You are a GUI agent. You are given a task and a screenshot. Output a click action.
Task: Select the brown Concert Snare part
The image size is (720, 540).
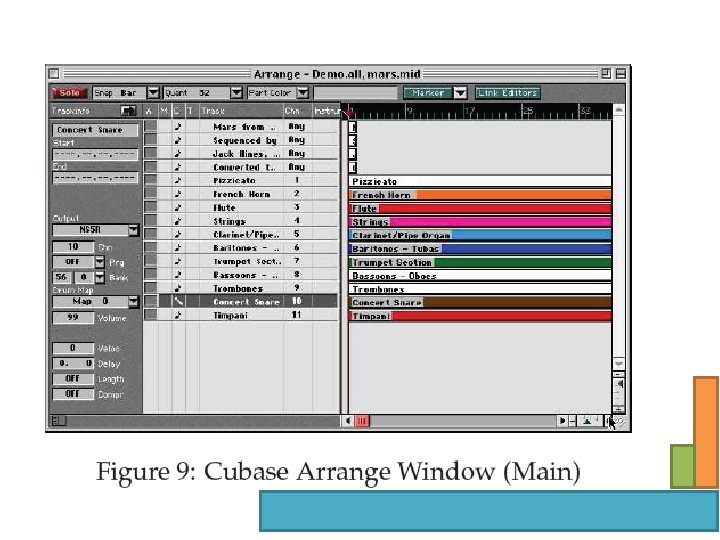point(480,303)
